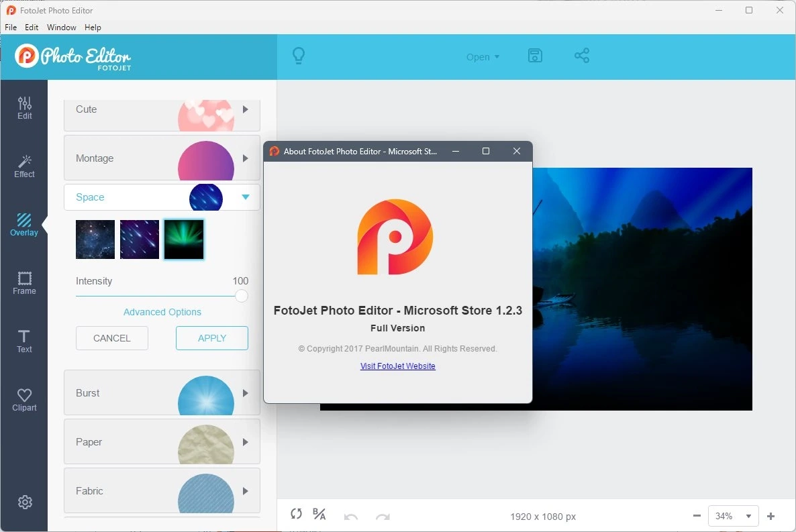The height and width of the screenshot is (532, 796).
Task: Zoom in with the plus icon
Action: click(770, 516)
